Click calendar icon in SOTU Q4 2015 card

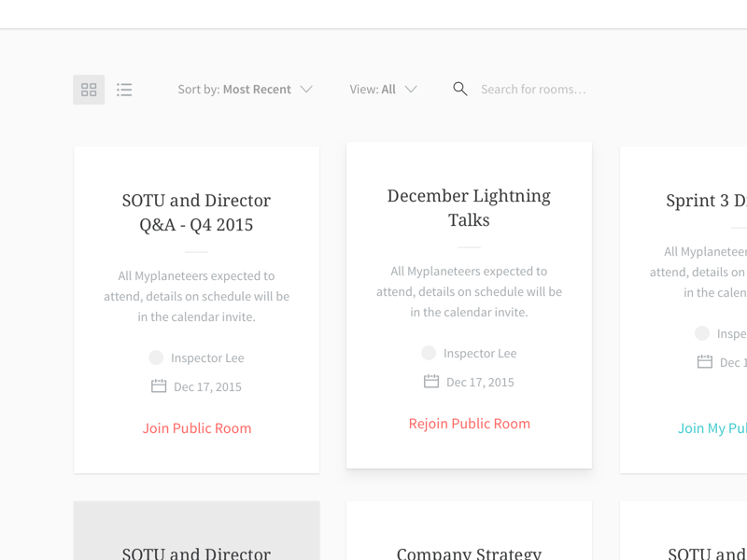[159, 385]
